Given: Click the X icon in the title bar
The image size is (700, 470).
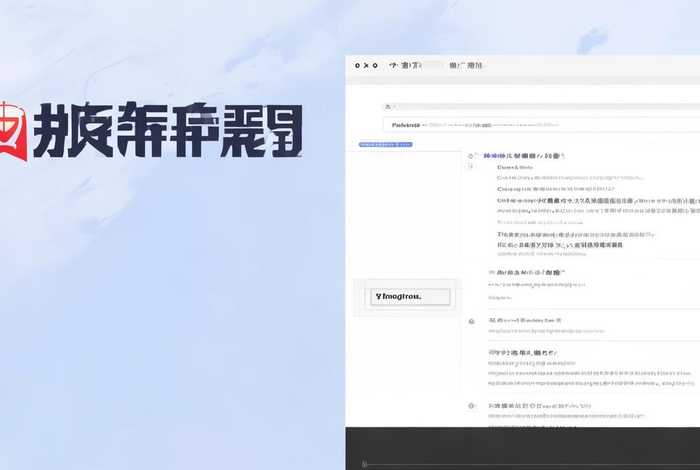Looking at the screenshot, I should pyautogui.click(x=366, y=65).
